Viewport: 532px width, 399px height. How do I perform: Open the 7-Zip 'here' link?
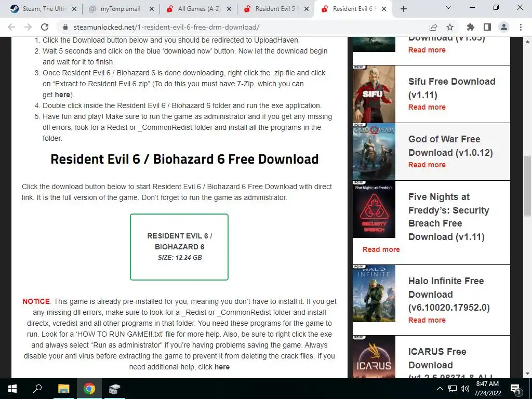[x=62, y=95]
